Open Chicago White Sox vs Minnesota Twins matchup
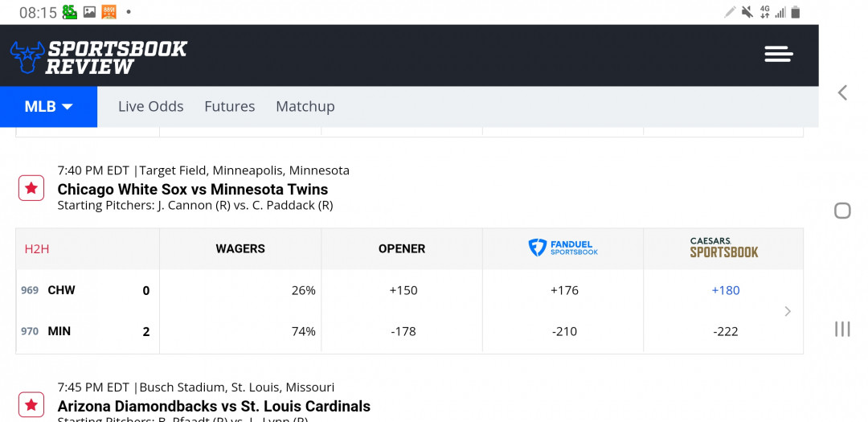 point(193,190)
